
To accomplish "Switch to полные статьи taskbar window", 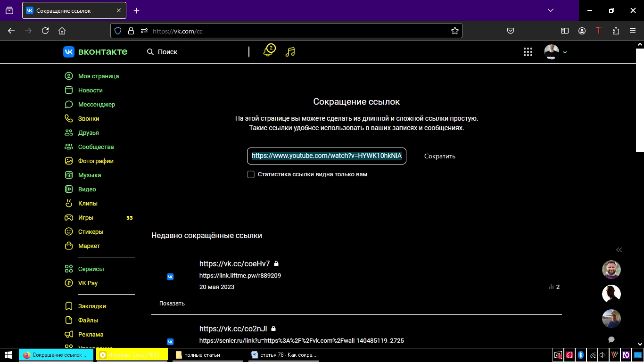I will pyautogui.click(x=208, y=355).
